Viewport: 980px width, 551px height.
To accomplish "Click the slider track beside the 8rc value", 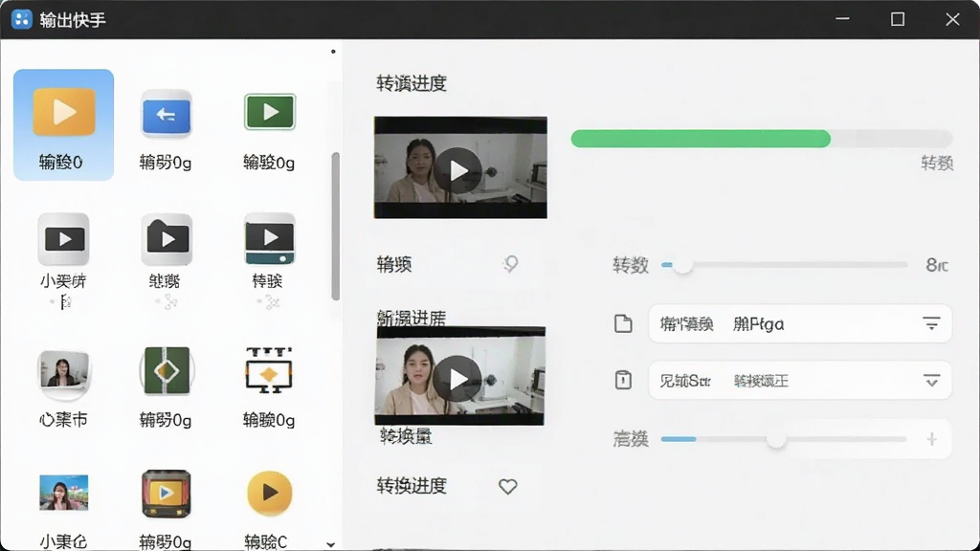I will 785,265.
